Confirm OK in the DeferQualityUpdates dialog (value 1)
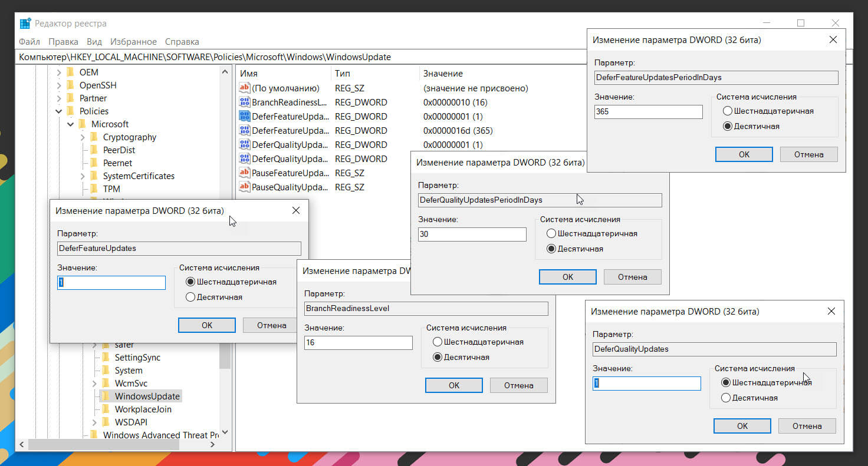 [x=742, y=426]
